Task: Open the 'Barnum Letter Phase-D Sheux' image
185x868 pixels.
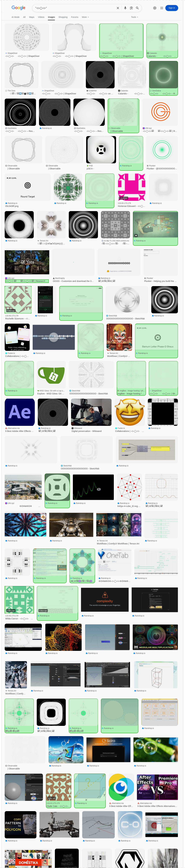Action: pos(156,337)
